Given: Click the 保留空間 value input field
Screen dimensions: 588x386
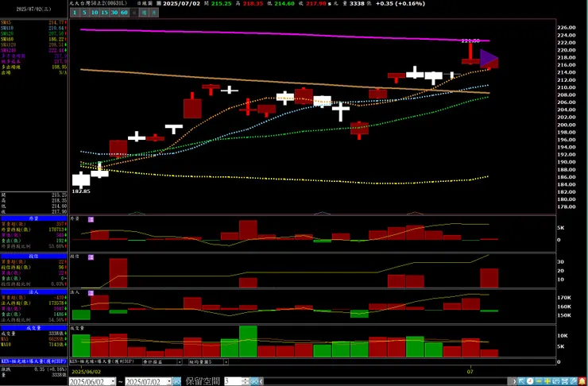Looking at the screenshot, I should [x=233, y=381].
